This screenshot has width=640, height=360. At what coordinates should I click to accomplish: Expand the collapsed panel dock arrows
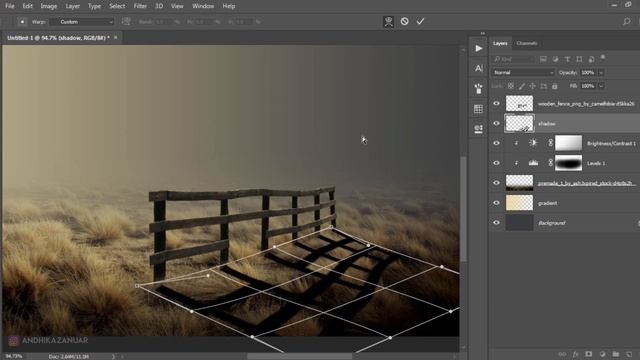point(482,33)
